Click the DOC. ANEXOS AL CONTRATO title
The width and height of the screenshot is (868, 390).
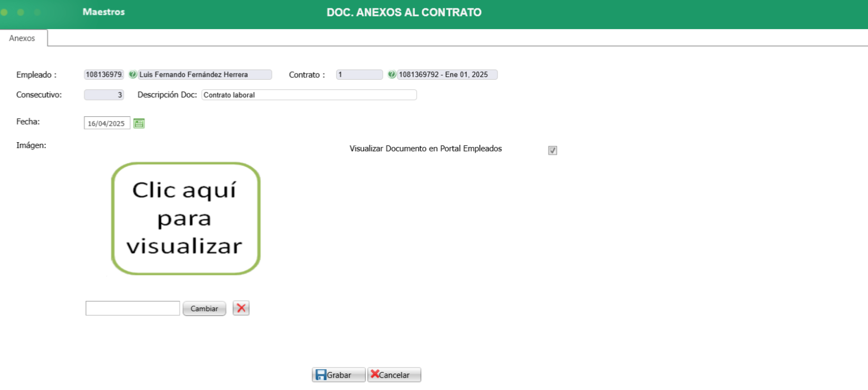[x=404, y=12]
